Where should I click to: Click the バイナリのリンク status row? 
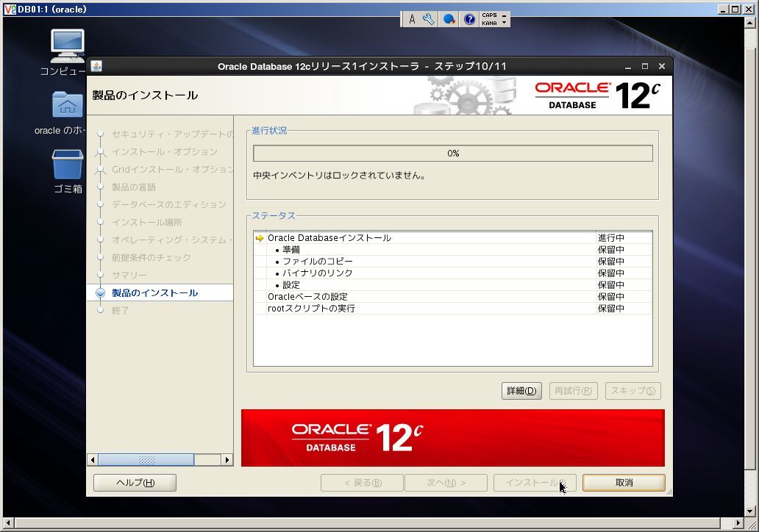click(x=453, y=273)
